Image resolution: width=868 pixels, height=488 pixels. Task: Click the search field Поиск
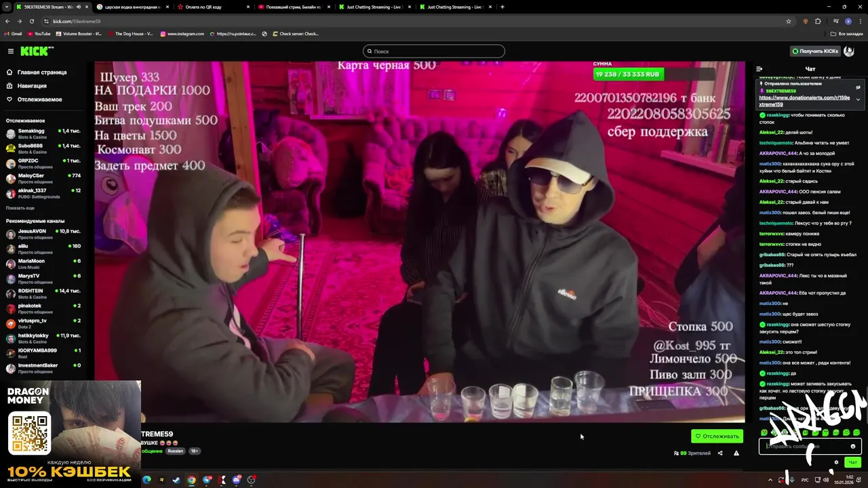(434, 52)
